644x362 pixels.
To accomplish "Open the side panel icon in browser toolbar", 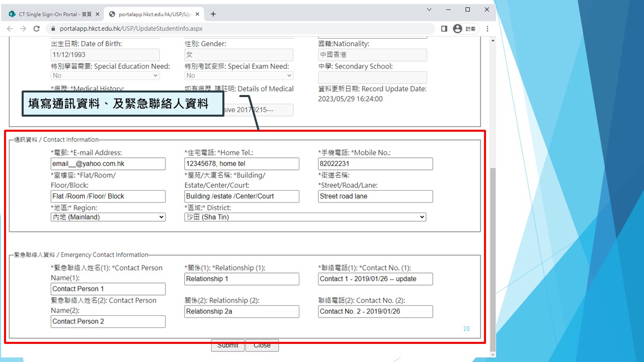I will pyautogui.click(x=444, y=29).
